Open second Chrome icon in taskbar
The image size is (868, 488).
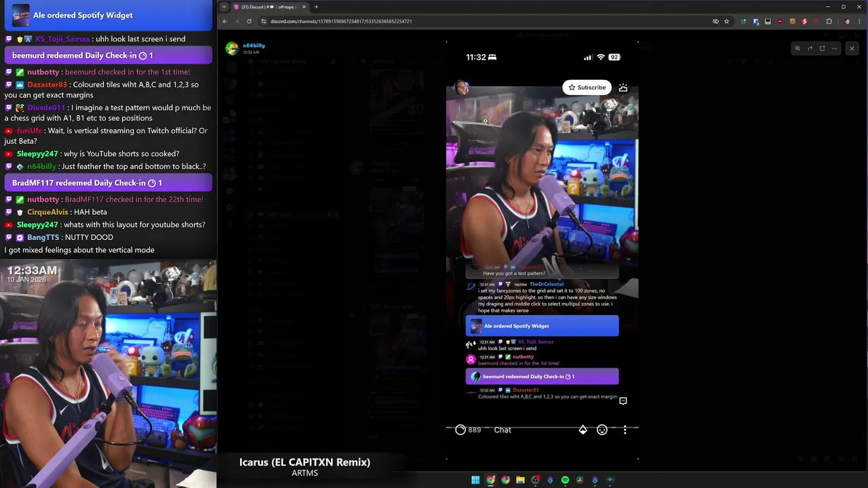(505, 480)
